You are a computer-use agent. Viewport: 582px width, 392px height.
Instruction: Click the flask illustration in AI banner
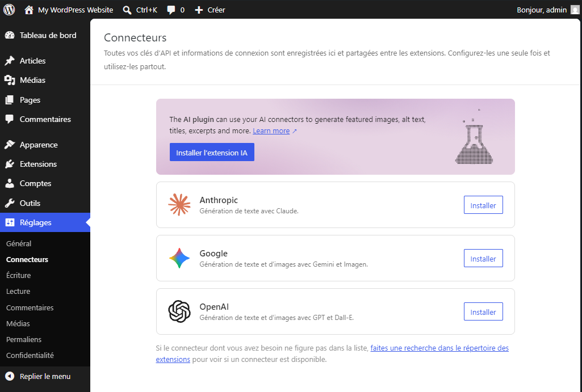pyautogui.click(x=474, y=137)
